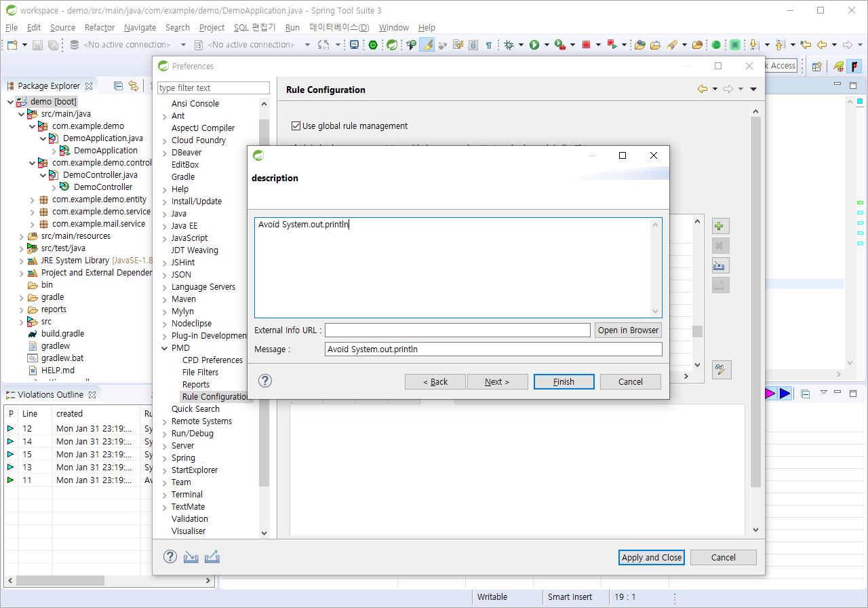Screen dimensions: 868x608
Task: Collapse the demo [boot] project node
Action: tap(9, 102)
